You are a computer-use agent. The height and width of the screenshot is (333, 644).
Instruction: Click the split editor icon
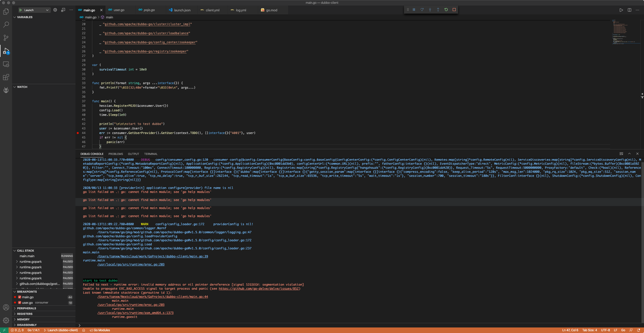[x=629, y=10]
